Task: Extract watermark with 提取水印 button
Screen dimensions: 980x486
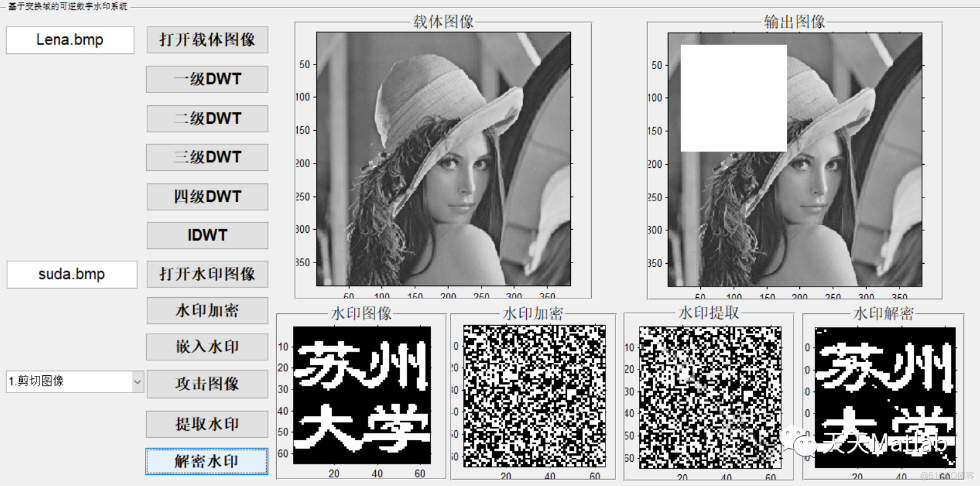Action: [x=207, y=424]
